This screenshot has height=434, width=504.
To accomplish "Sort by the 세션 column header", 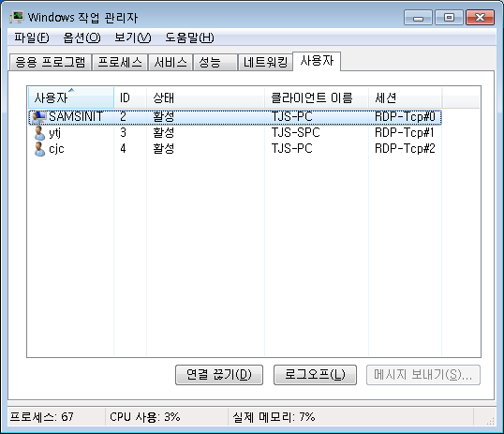I will (x=406, y=97).
